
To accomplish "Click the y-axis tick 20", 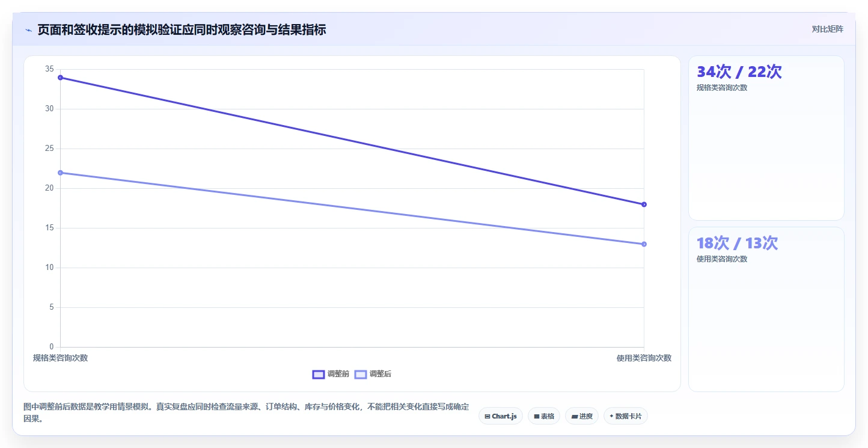I will click(49, 188).
